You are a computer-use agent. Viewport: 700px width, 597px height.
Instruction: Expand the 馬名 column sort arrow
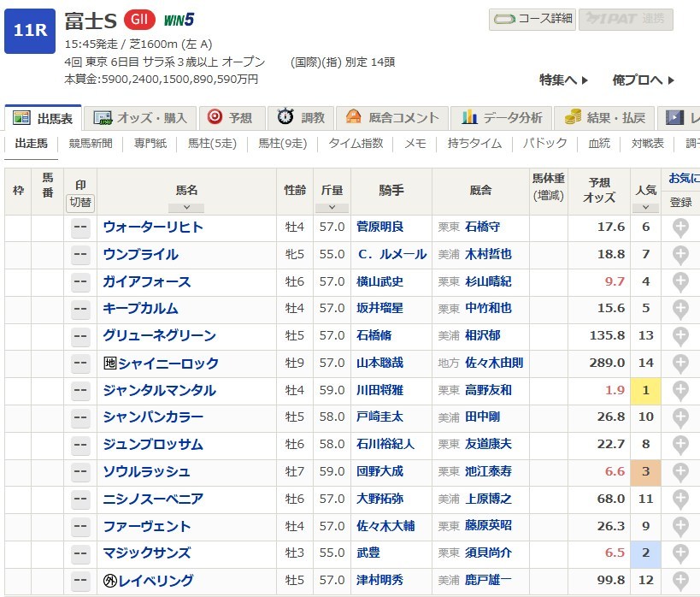186,207
